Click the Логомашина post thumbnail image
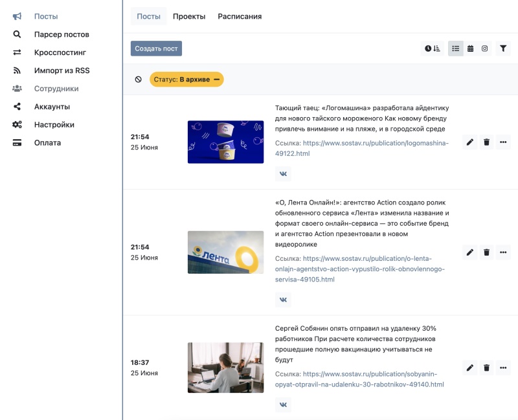The image size is (518, 420). tap(225, 141)
